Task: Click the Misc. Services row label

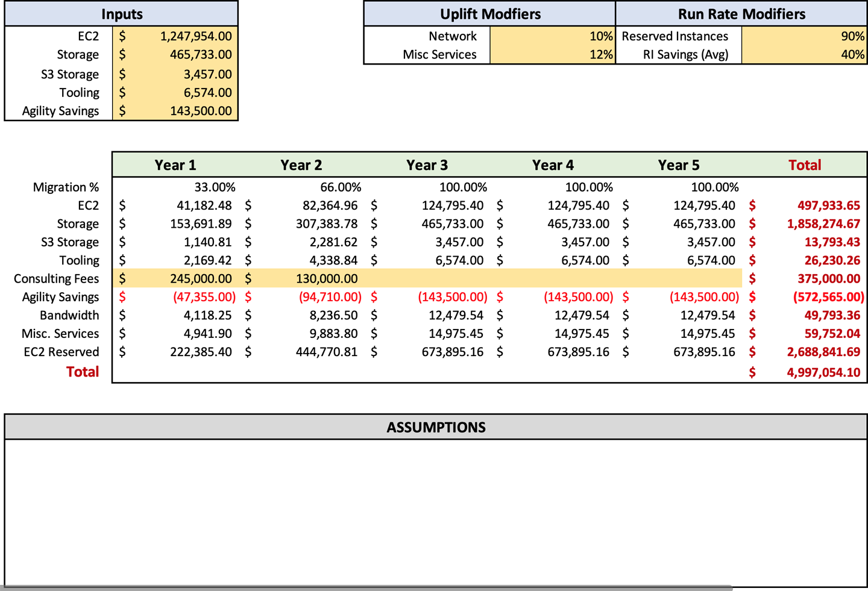Action: (60, 334)
